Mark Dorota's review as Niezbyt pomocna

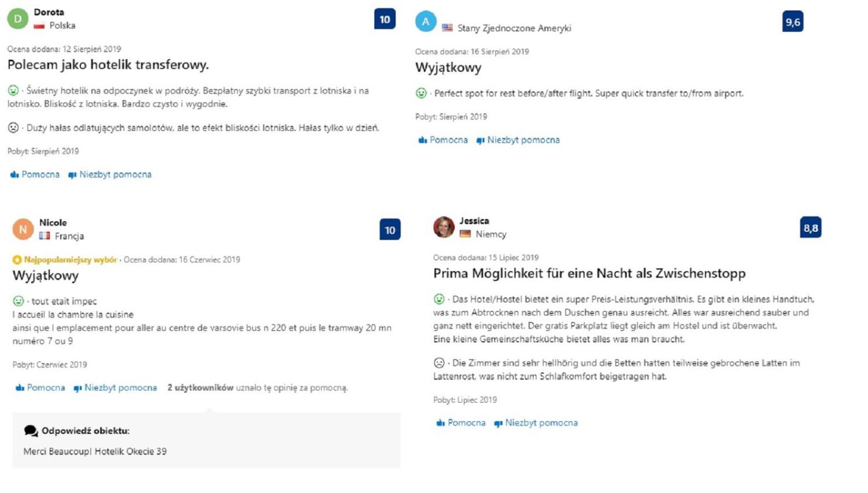[x=109, y=174]
